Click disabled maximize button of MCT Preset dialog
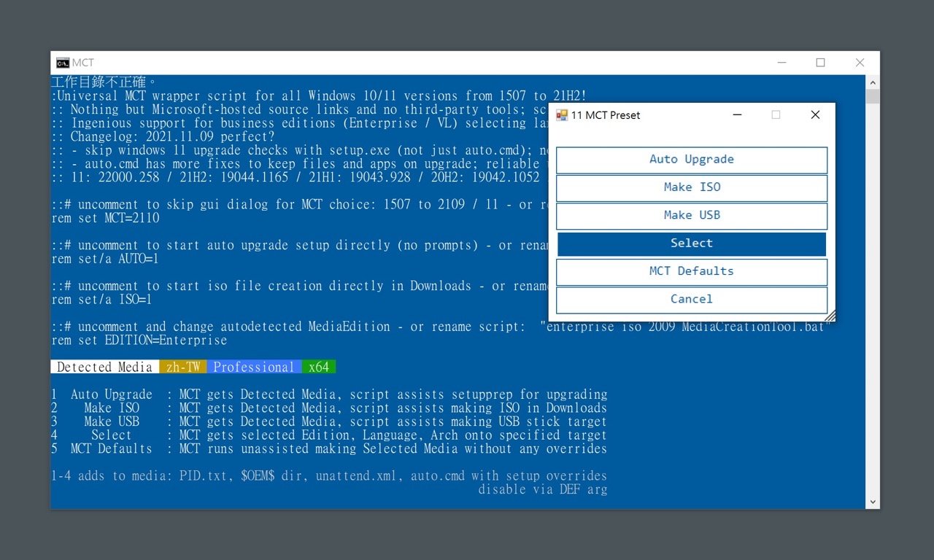 point(776,115)
